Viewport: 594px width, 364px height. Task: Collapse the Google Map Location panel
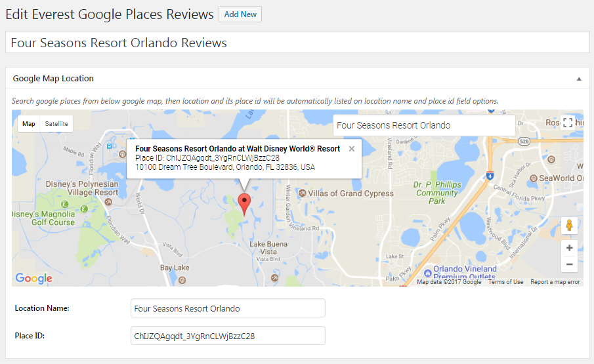click(579, 79)
